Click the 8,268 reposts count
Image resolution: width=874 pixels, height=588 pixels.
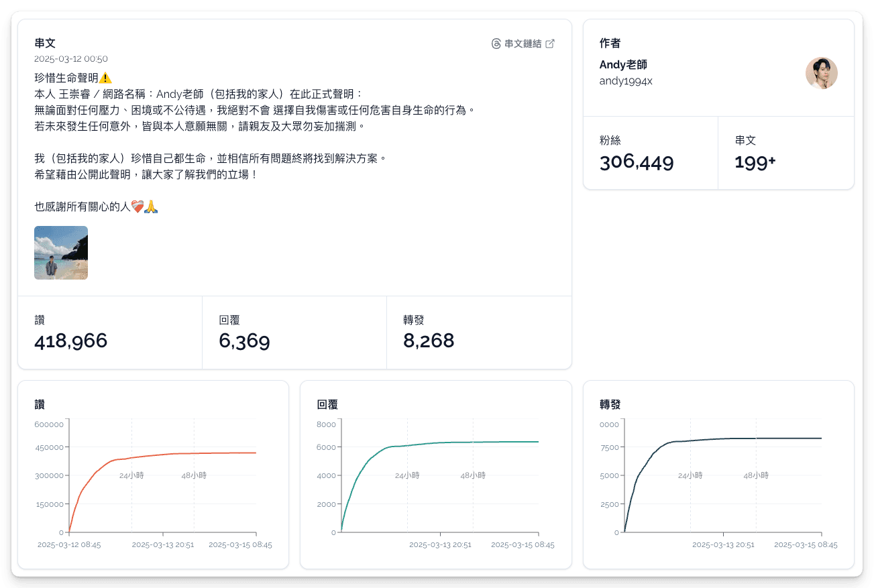(x=429, y=341)
